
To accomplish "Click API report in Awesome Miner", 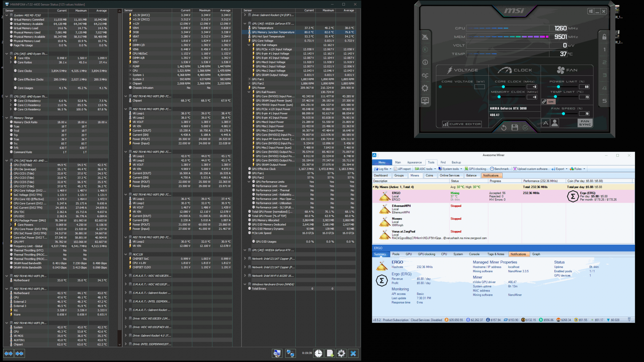I will pyautogui.click(x=402, y=169).
